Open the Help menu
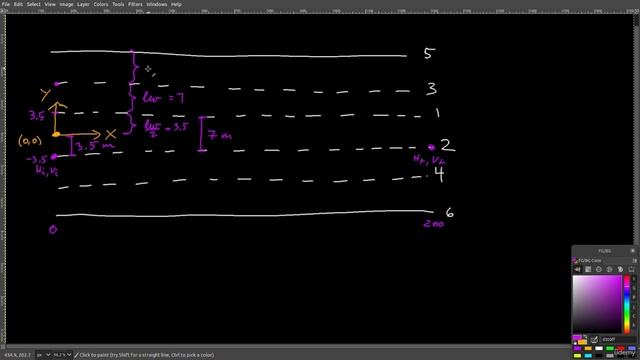Image resolution: width=640 pixels, height=360 pixels. pyautogui.click(x=176, y=4)
